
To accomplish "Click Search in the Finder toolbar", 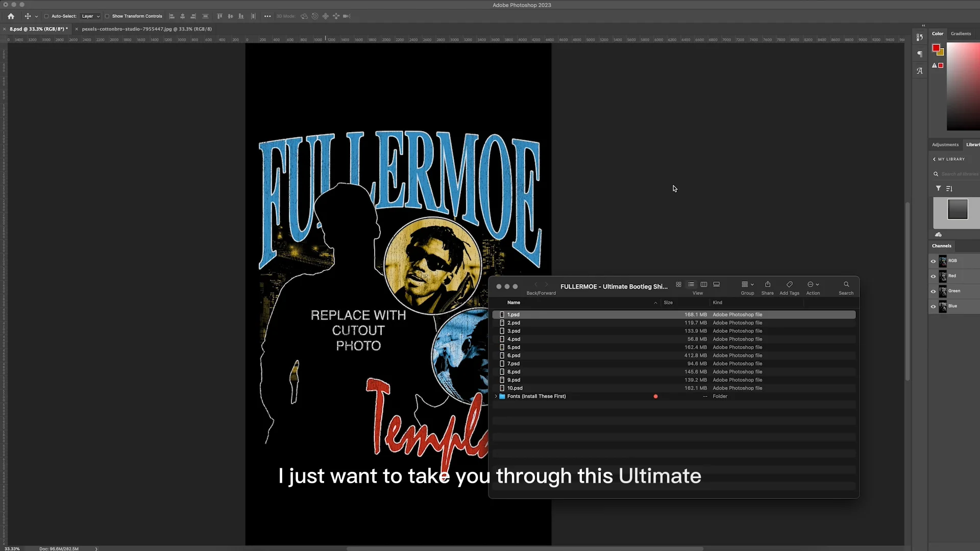I will [x=846, y=284].
